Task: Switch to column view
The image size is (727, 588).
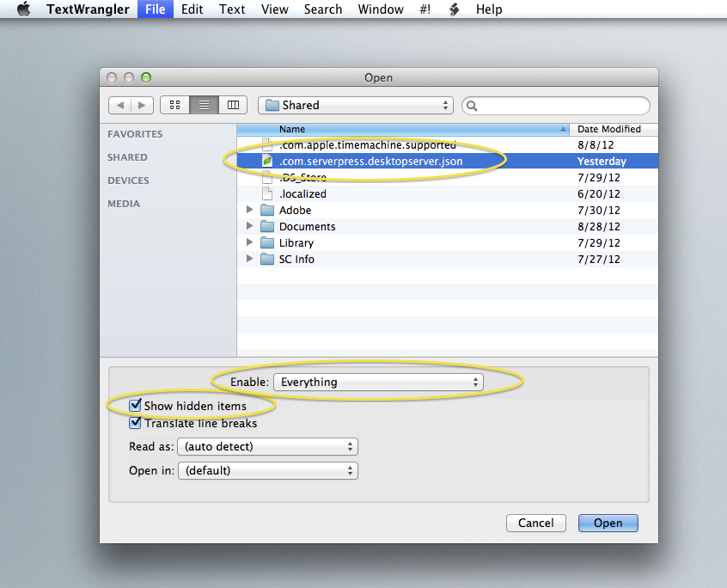Action: tap(233, 105)
